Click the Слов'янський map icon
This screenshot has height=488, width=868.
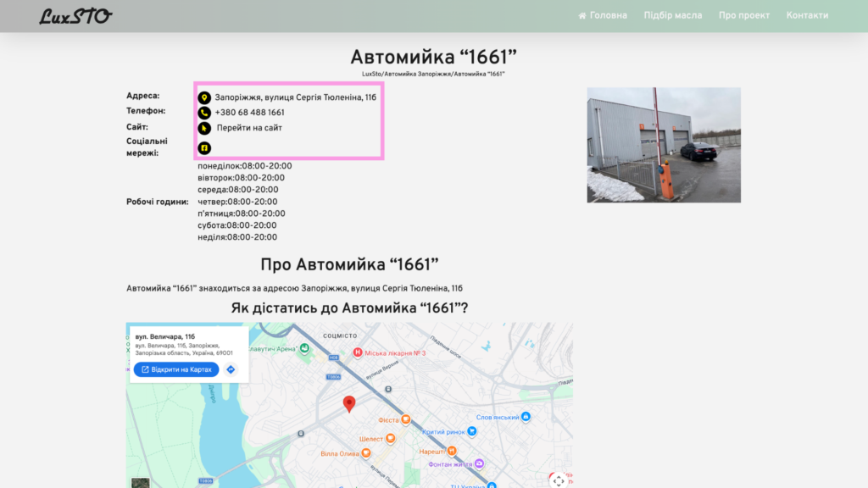click(x=526, y=417)
